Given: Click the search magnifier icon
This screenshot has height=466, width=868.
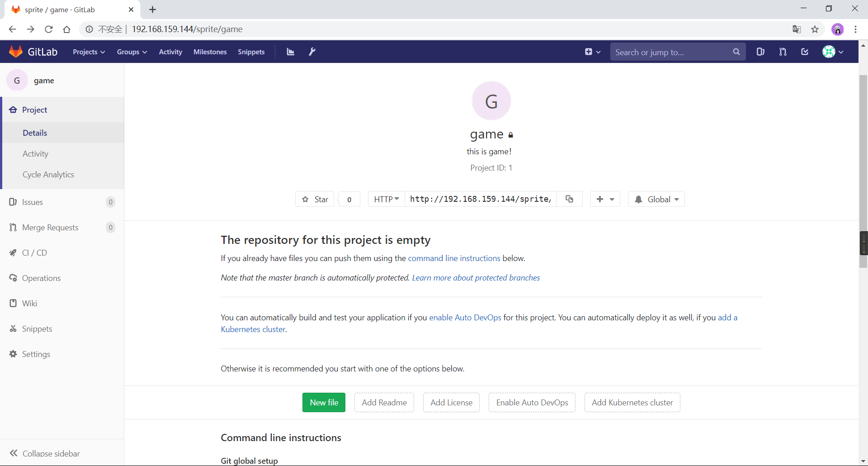Looking at the screenshot, I should click(736, 52).
